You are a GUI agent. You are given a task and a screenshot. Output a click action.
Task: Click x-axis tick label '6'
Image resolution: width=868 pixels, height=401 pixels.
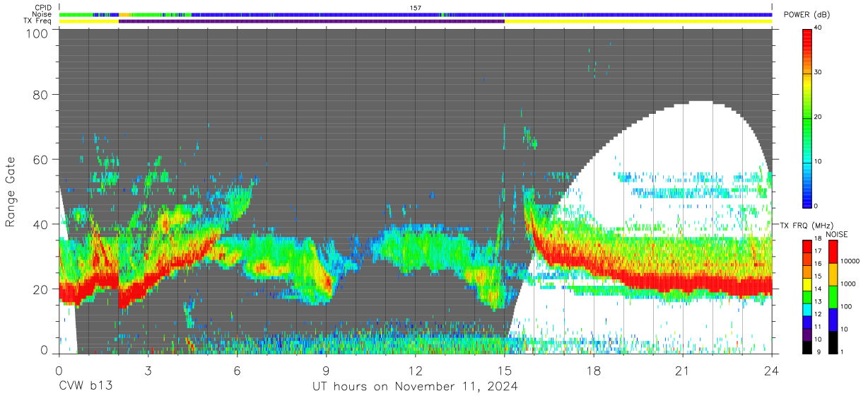click(x=237, y=370)
